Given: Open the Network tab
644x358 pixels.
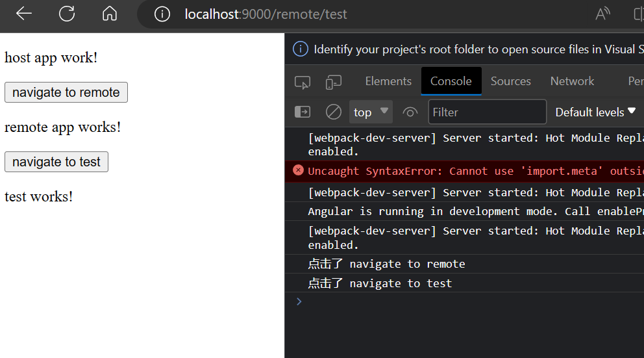Looking at the screenshot, I should pyautogui.click(x=572, y=81).
